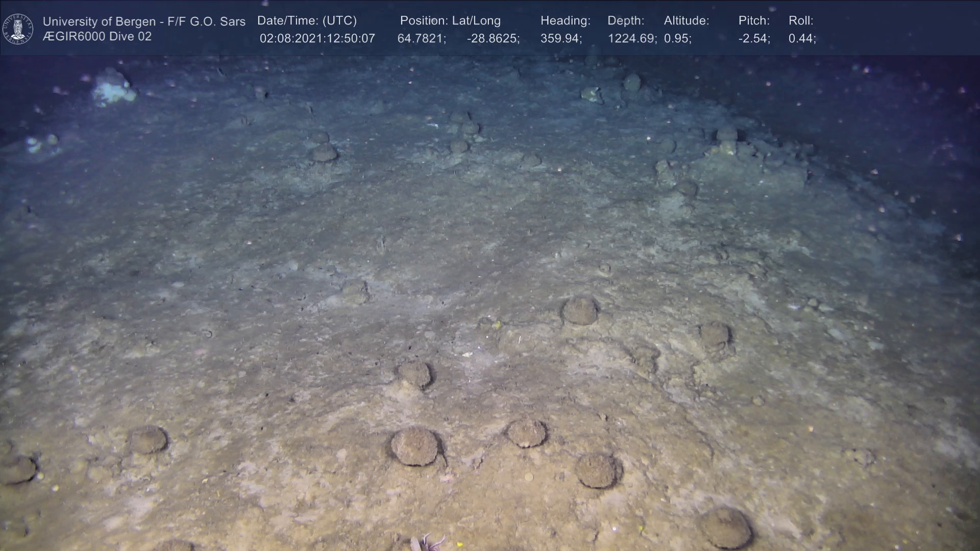The image size is (980, 551).
Task: Select the 'ÆGIR6000 Dive 02' label
Action: 97,37
